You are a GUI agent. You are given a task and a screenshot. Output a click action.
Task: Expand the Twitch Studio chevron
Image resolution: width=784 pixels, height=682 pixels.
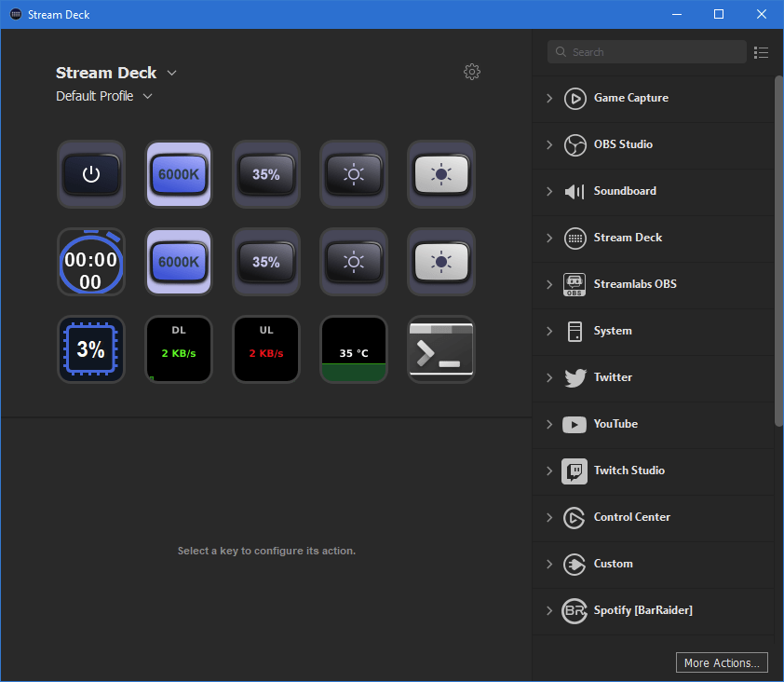549,471
